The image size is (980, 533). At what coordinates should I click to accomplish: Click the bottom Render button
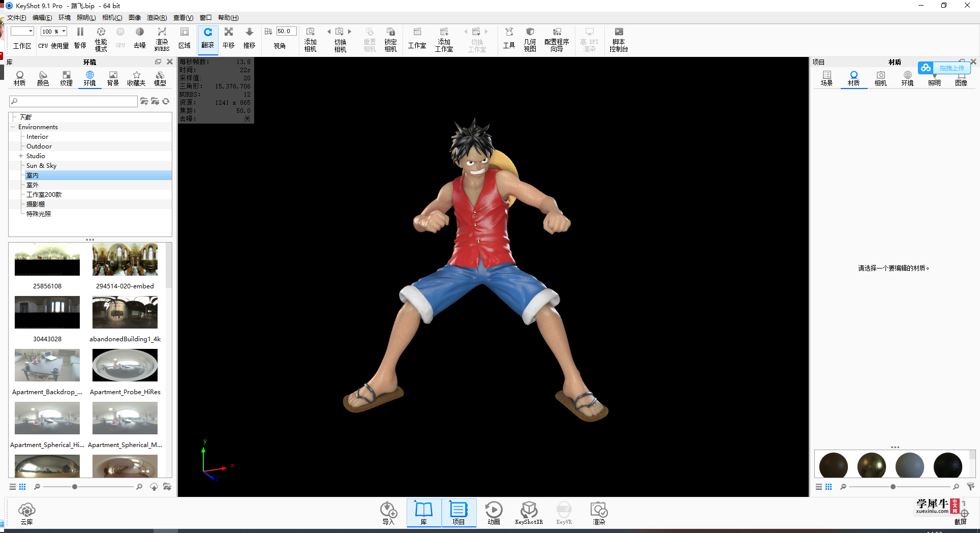pyautogui.click(x=599, y=513)
